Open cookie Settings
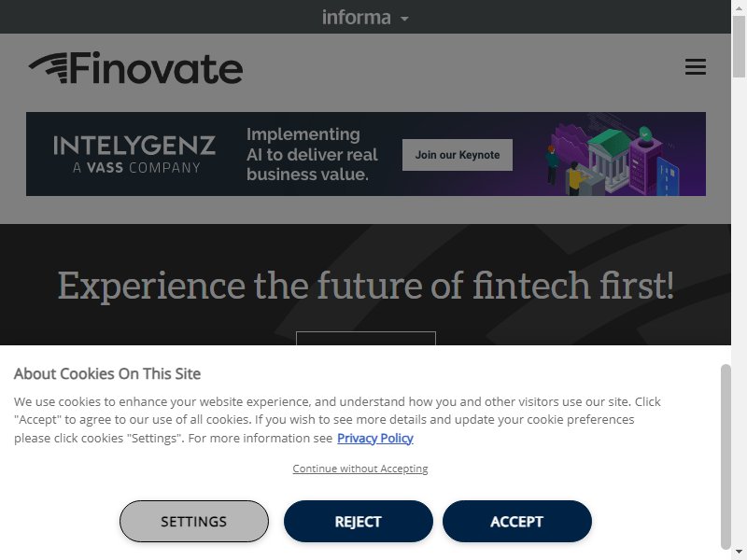 coord(194,522)
